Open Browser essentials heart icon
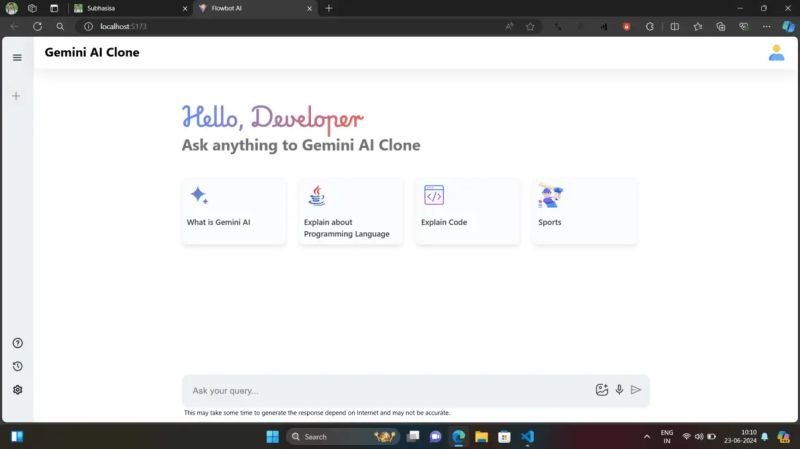 pyautogui.click(x=743, y=27)
